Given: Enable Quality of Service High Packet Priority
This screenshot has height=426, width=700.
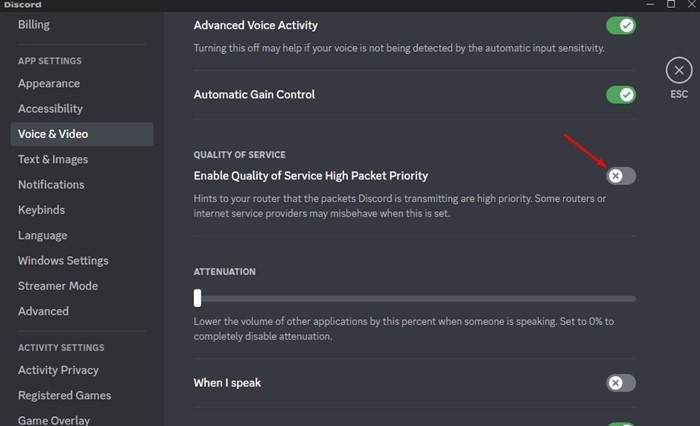Looking at the screenshot, I should (x=620, y=176).
